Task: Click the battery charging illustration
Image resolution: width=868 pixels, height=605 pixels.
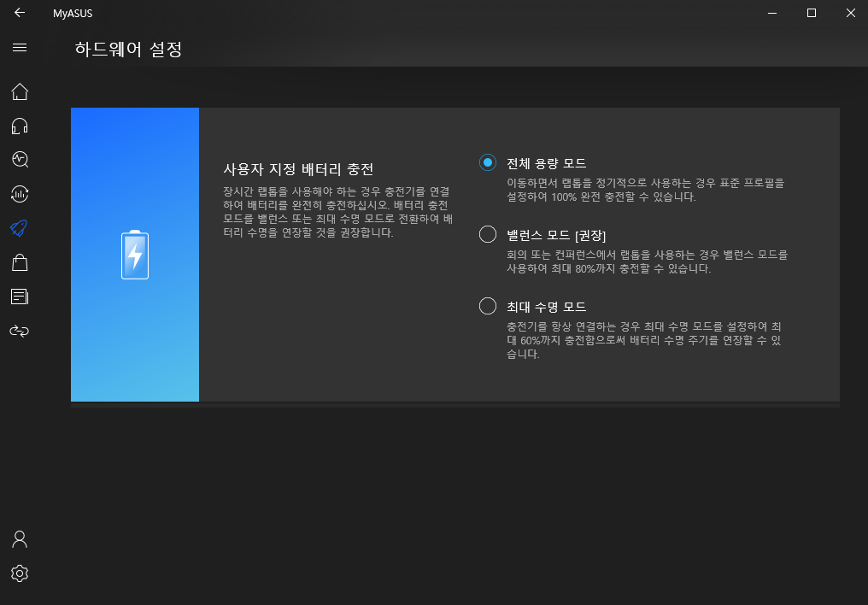Action: [135, 255]
